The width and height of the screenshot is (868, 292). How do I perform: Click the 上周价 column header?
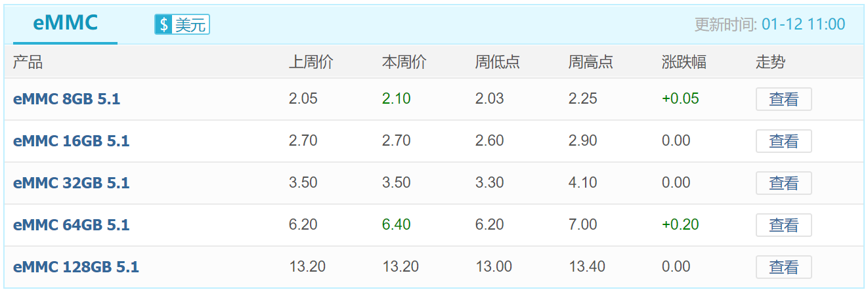click(311, 62)
